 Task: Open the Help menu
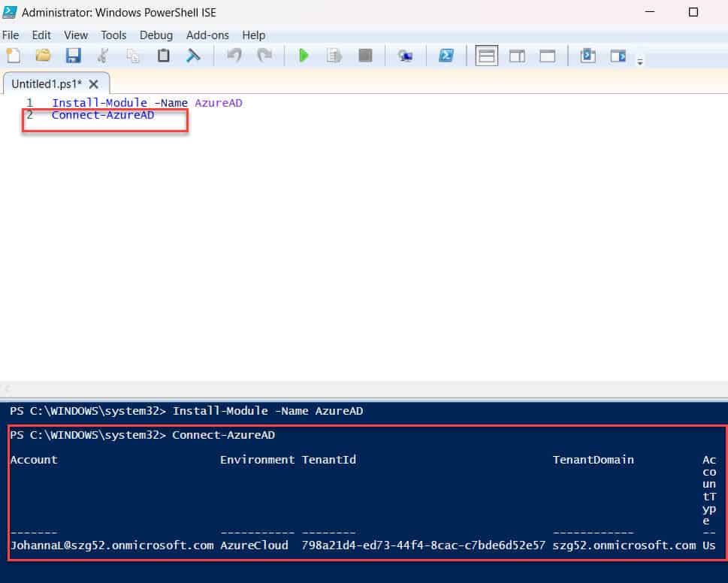point(253,35)
